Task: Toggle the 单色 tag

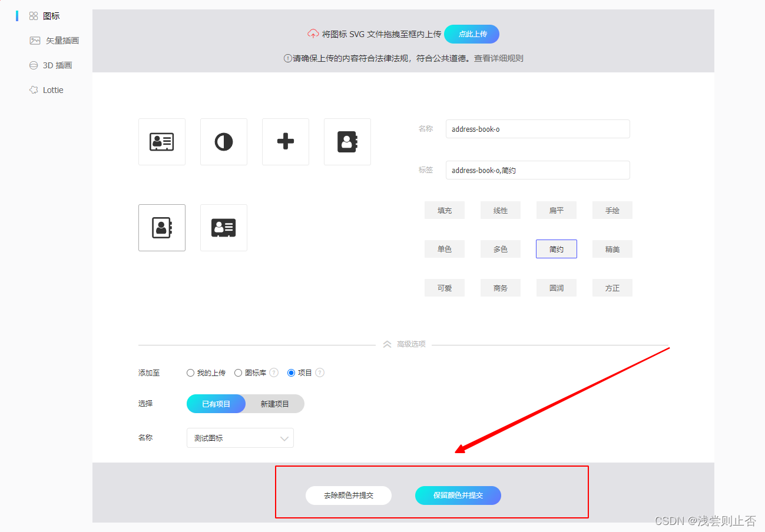Action: (445, 249)
